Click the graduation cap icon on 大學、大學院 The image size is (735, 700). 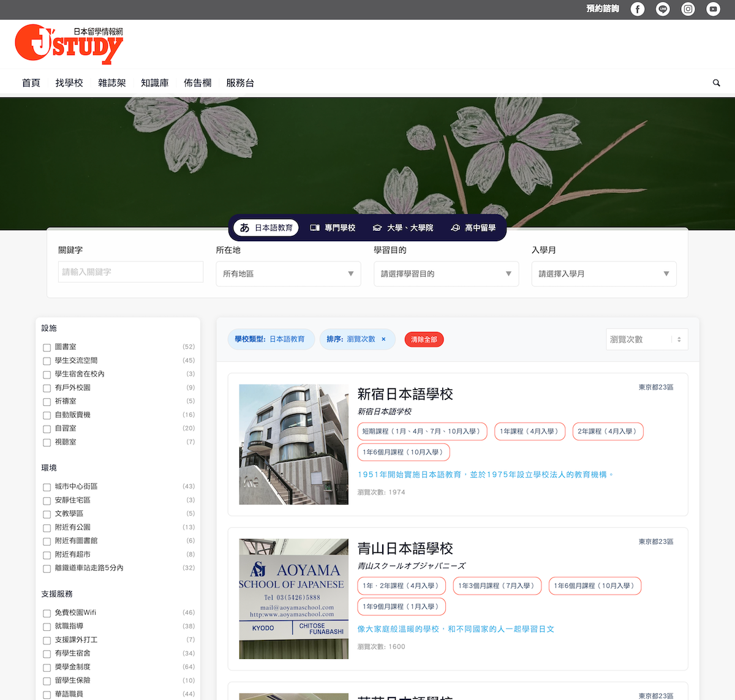(377, 227)
